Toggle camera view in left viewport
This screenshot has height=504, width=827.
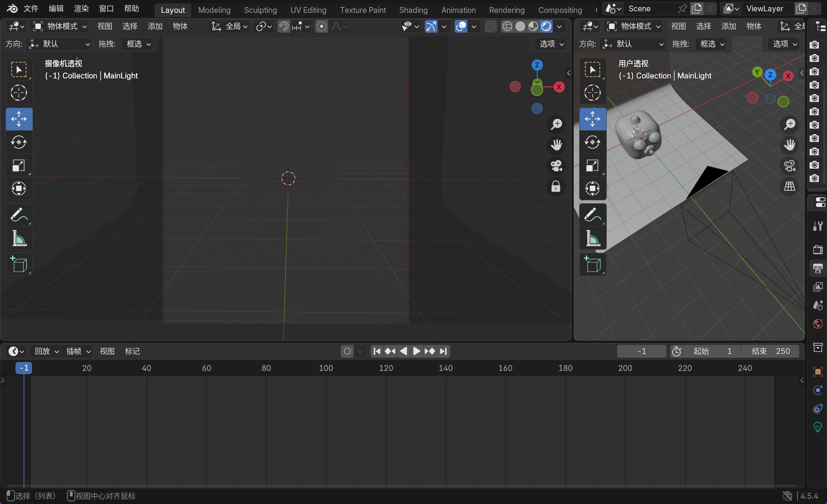pyautogui.click(x=556, y=166)
